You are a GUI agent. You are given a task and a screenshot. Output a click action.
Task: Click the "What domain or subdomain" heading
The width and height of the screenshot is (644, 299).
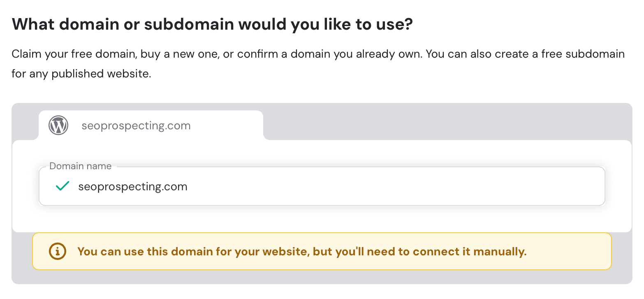click(212, 25)
